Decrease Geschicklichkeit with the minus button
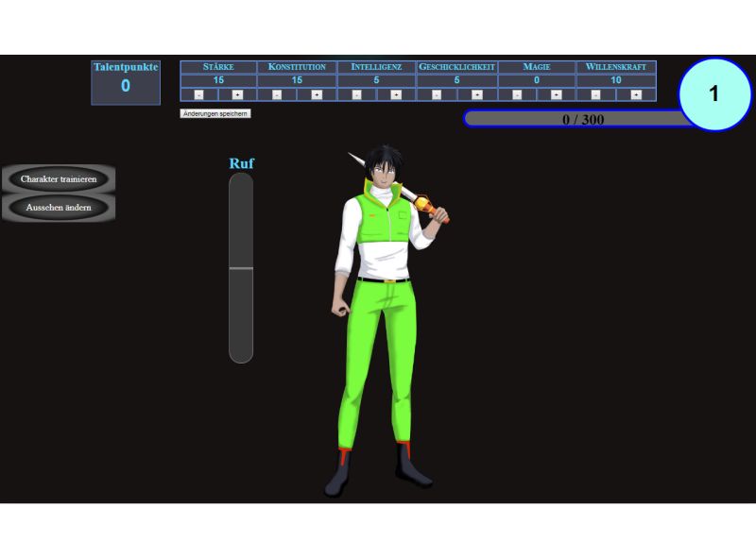The height and width of the screenshot is (541, 756). [x=437, y=94]
